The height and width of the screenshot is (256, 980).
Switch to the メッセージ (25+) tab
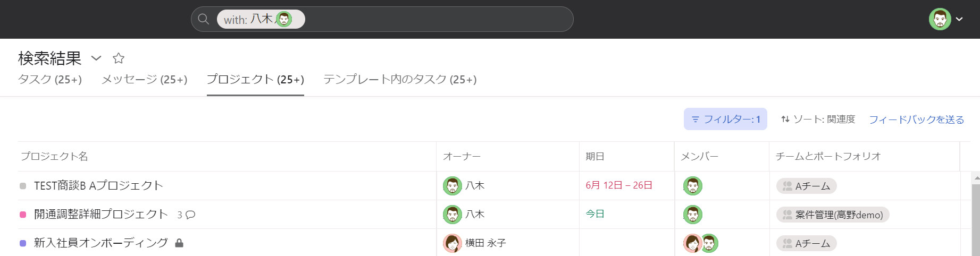point(145,80)
